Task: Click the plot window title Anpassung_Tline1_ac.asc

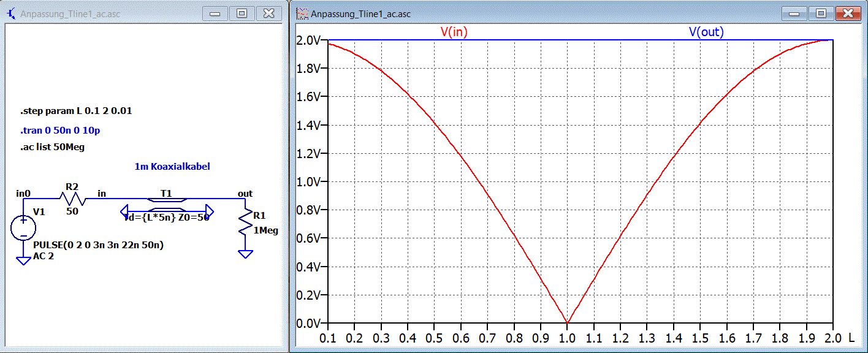Action: (x=362, y=13)
